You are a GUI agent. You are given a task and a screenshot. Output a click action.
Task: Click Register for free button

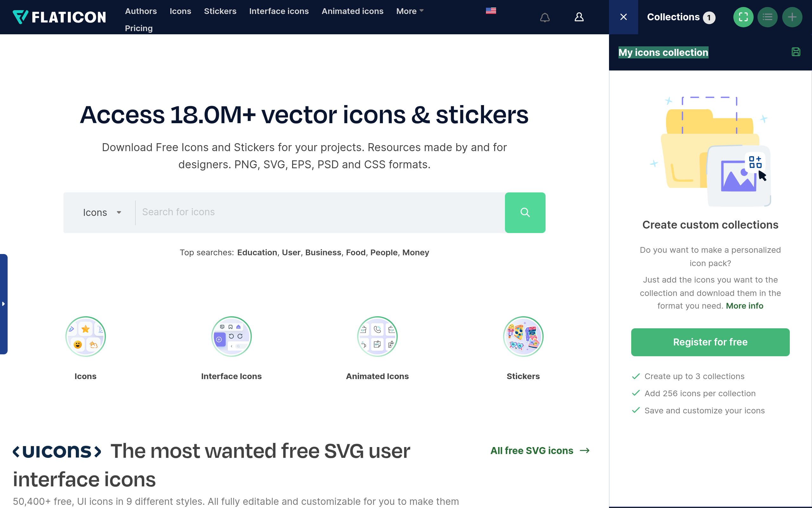(710, 342)
